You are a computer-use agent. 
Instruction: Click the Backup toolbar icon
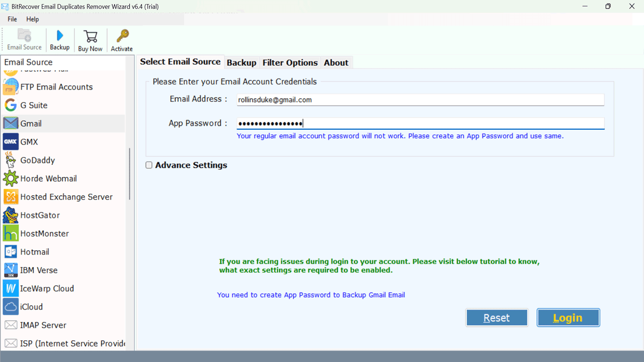click(x=60, y=36)
